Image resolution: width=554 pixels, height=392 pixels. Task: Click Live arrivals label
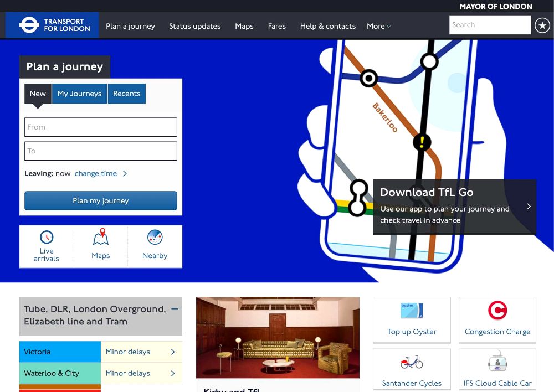pyautogui.click(x=47, y=255)
